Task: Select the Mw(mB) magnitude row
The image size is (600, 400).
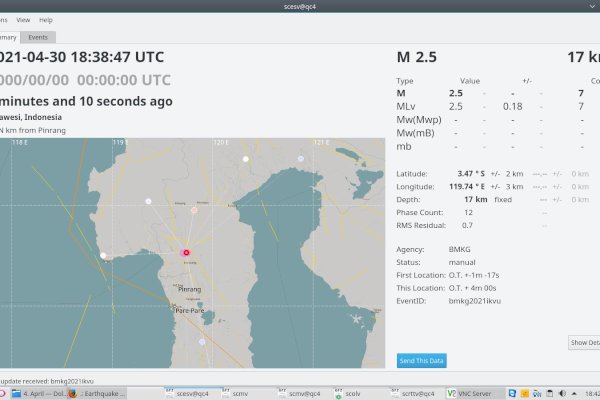Action: coord(496,133)
